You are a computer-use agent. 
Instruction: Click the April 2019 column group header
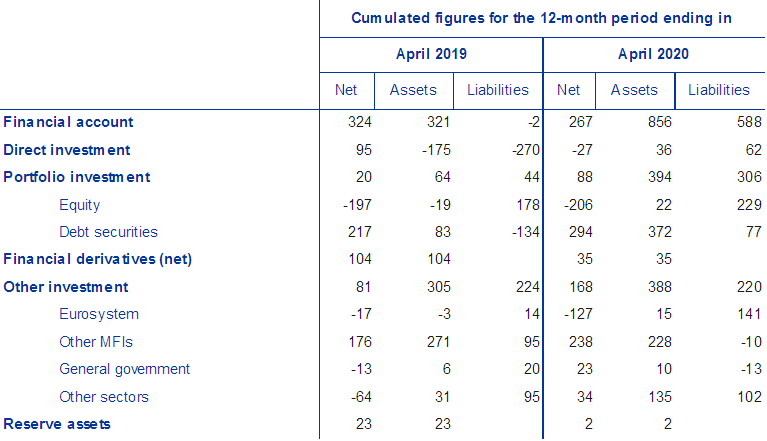(x=431, y=54)
